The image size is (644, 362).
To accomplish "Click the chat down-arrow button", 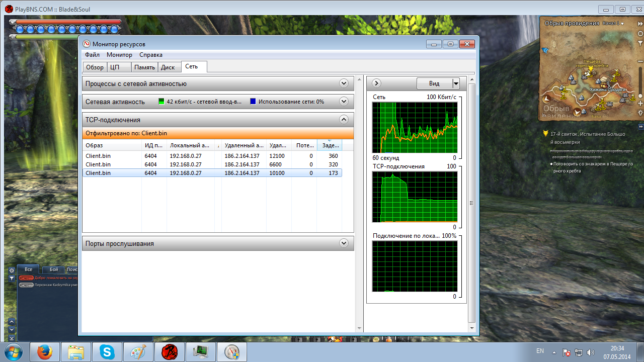I will tap(12, 330).
